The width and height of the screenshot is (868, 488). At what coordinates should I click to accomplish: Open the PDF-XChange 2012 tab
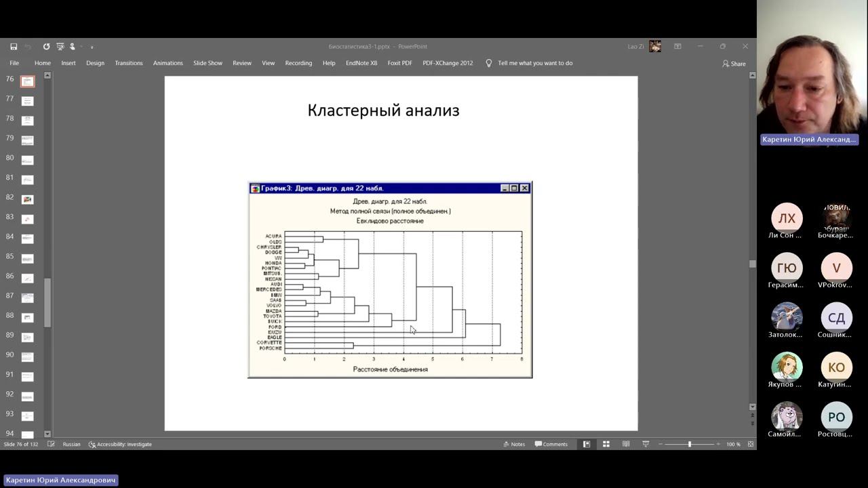[448, 63]
